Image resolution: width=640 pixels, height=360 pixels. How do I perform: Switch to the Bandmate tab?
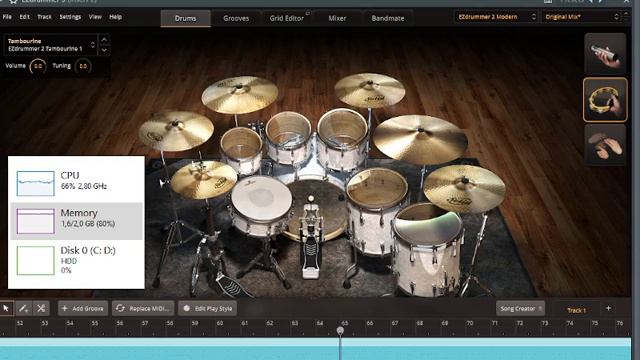[x=388, y=18]
